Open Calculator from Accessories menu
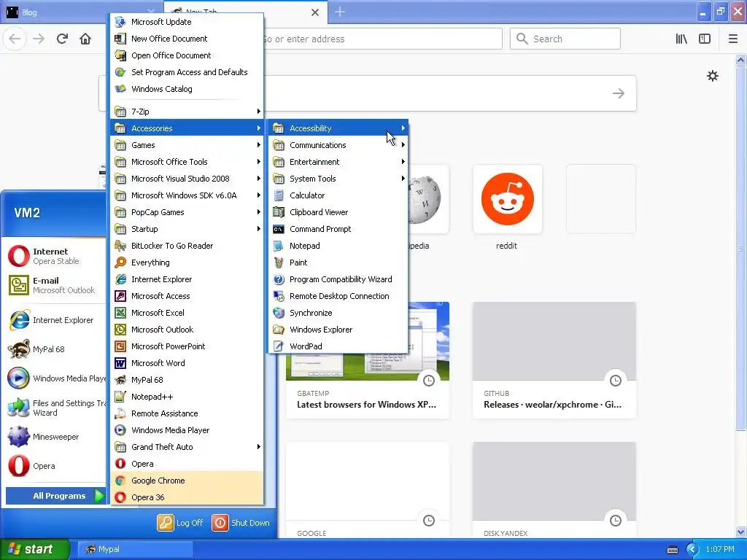This screenshot has width=747, height=560. (338, 195)
